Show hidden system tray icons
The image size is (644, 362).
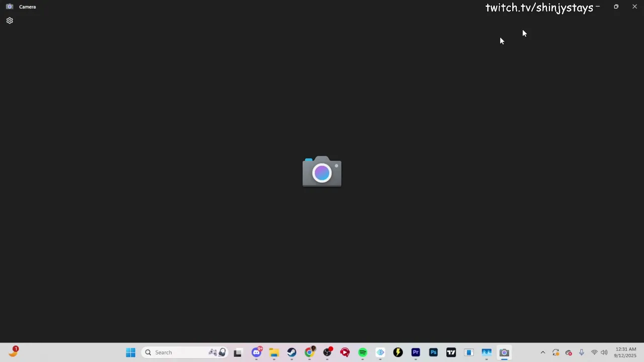pos(543,352)
